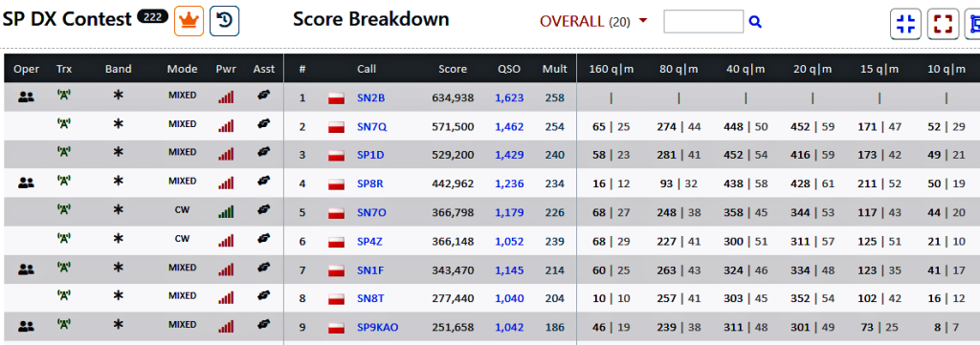This screenshot has width=980, height=345.
Task: Click the Poland flag next to SP8R
Action: pos(337,184)
